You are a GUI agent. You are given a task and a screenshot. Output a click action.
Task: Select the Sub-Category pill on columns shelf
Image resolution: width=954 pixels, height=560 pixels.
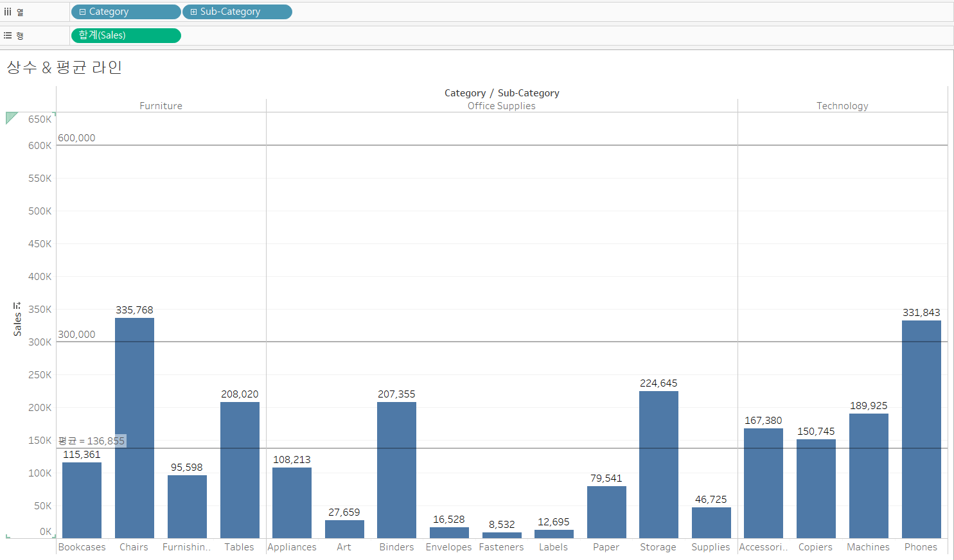(237, 12)
